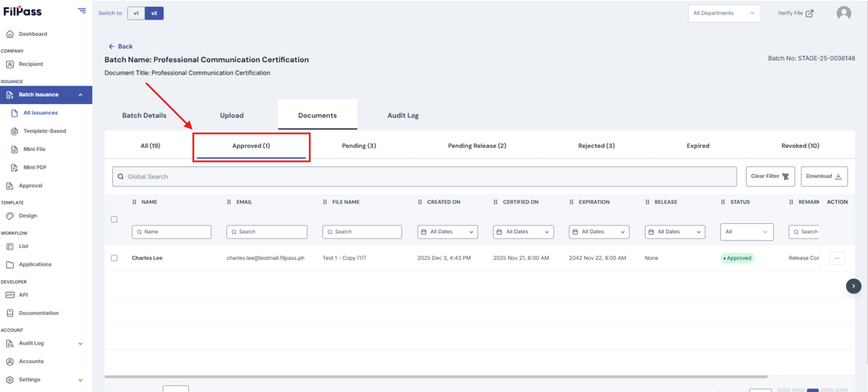Open the actions menu for Charles Lee
Image resolution: width=868 pixels, height=392 pixels.
[x=838, y=258]
